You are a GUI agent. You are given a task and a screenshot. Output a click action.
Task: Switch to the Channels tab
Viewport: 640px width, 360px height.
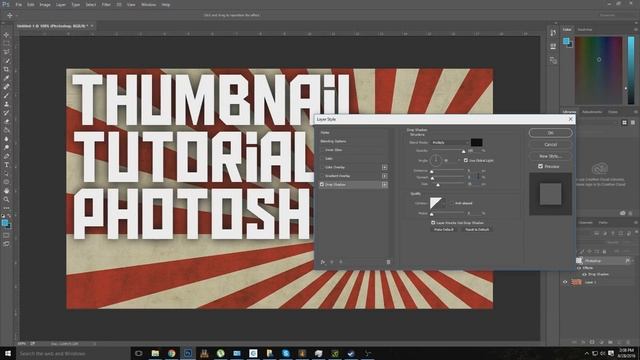tap(586, 222)
